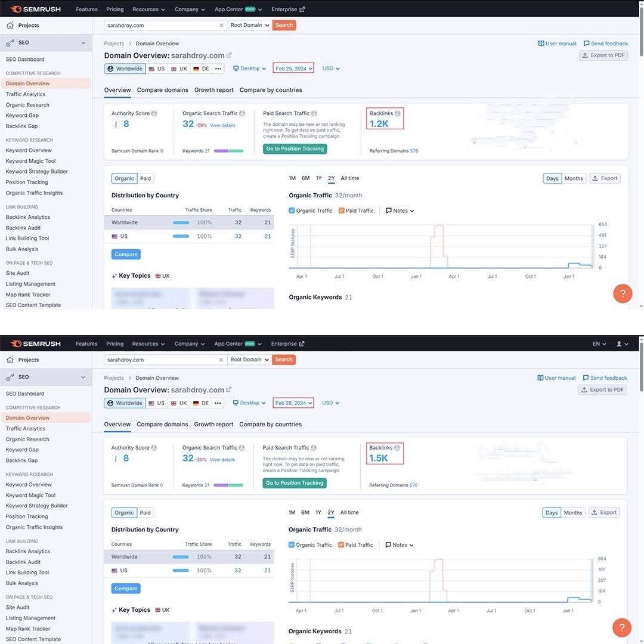Click Projects home icon in Feb 25 view

click(x=10, y=25)
